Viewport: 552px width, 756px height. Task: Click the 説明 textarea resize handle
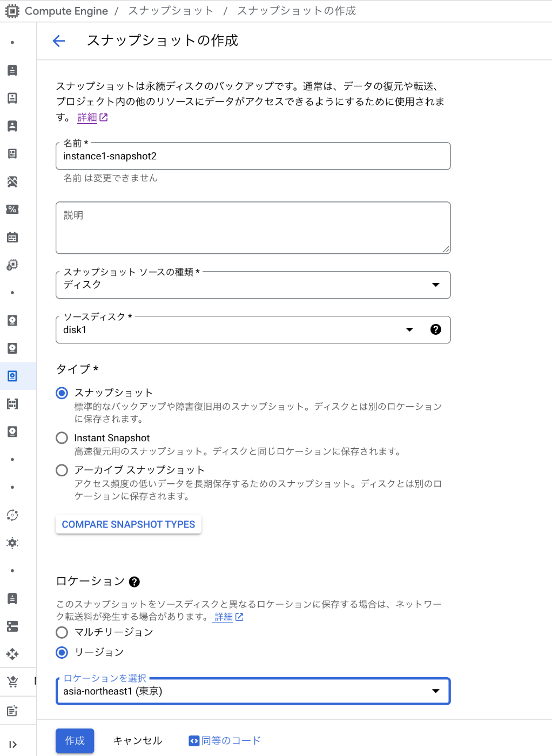click(x=446, y=249)
